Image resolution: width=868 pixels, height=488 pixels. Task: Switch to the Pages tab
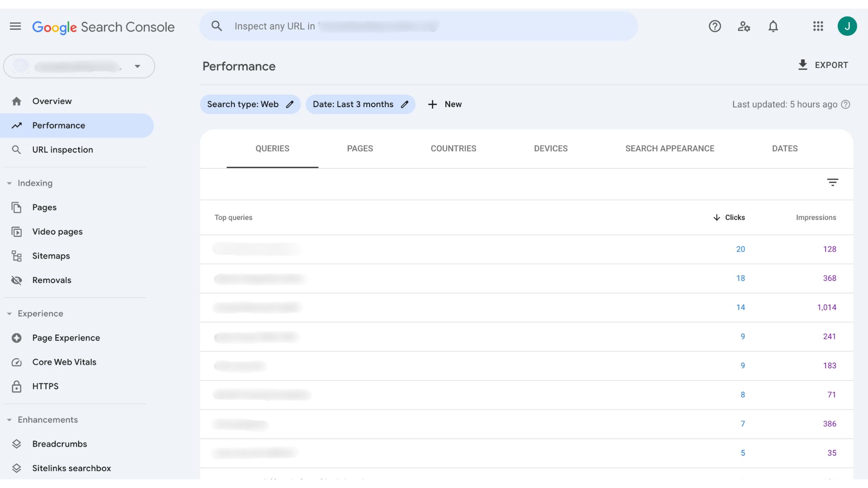[x=360, y=149]
